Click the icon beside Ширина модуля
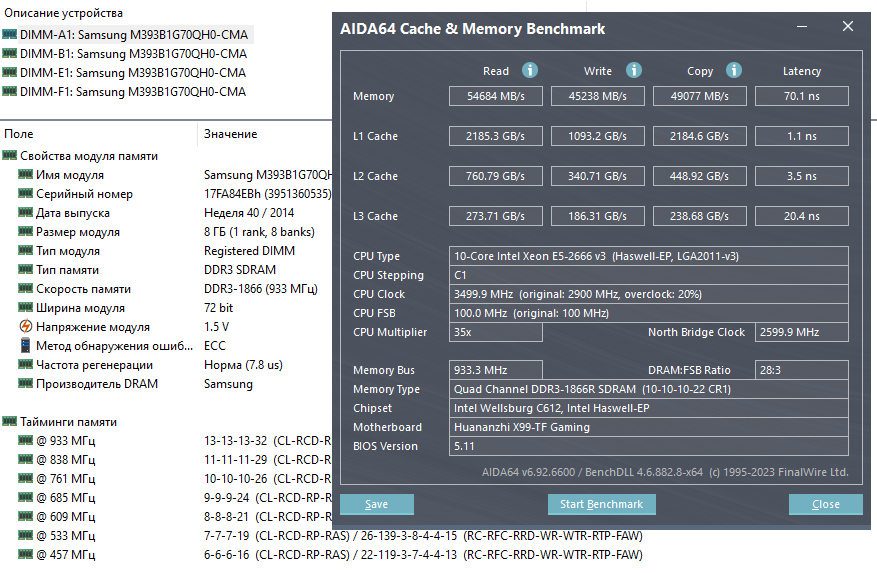Image resolution: width=877 pixels, height=573 pixels. [26, 308]
